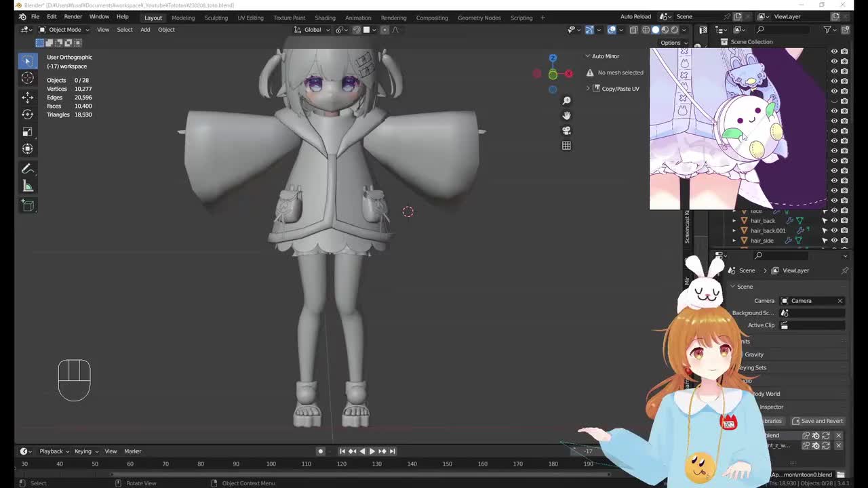The width and height of the screenshot is (868, 488).
Task: Click the green Y axis gizmo ball
Action: coord(553,74)
